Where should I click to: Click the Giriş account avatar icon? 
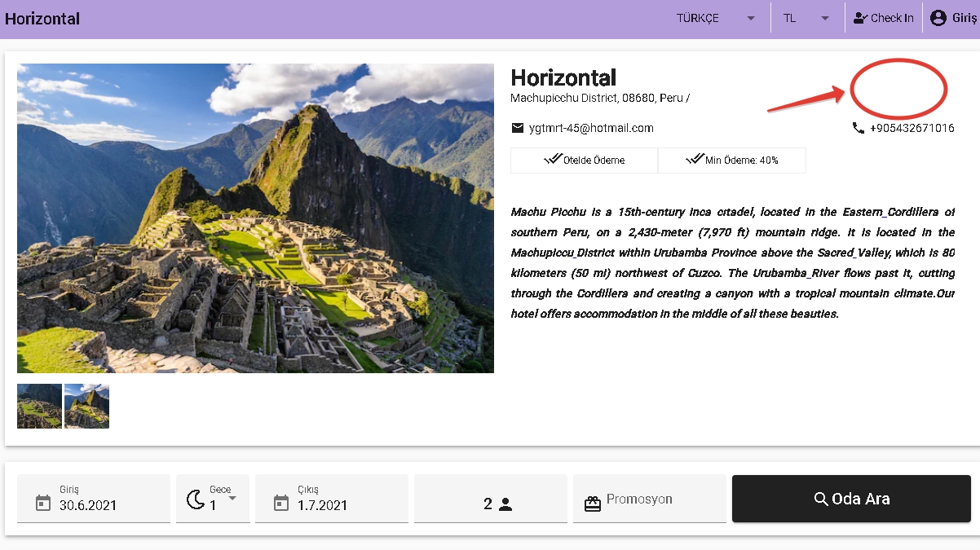click(938, 18)
